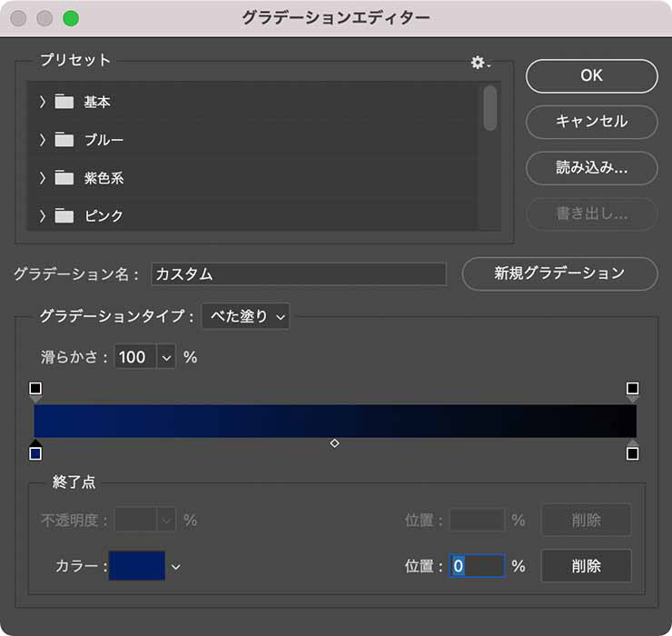Open the presets gear menu
Screen dimensions: 672x636
[479, 62]
